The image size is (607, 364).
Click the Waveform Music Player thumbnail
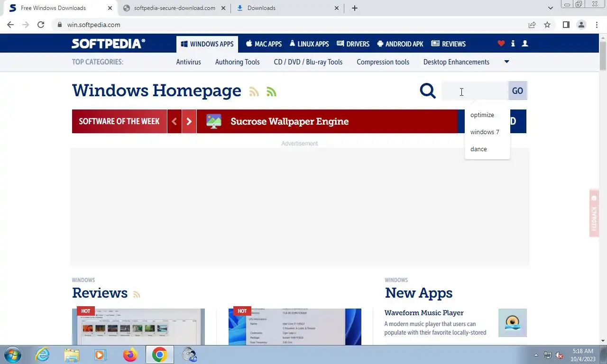pos(513,323)
